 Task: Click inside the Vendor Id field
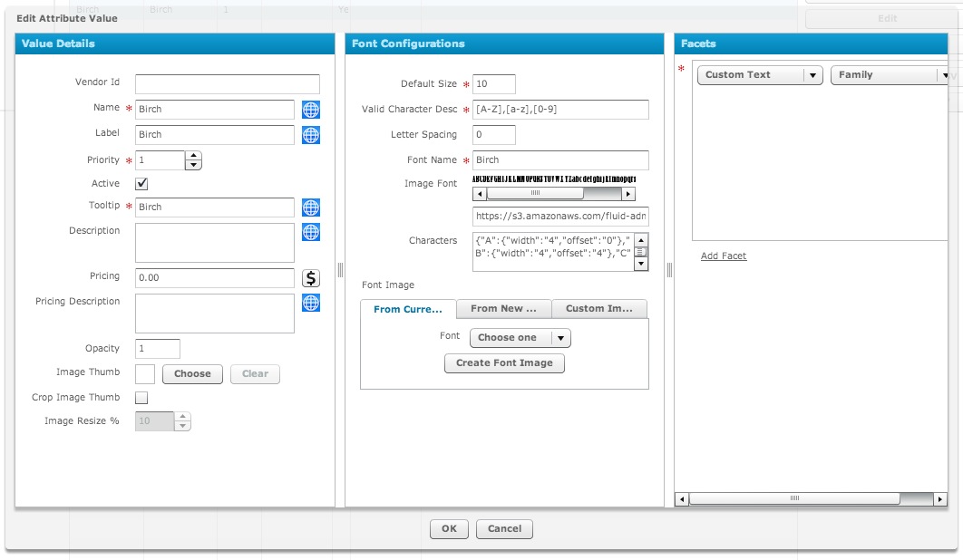point(227,83)
